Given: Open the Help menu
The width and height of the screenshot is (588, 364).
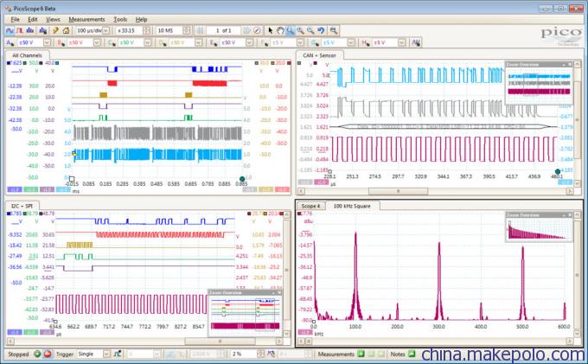Looking at the screenshot, I should (x=141, y=20).
